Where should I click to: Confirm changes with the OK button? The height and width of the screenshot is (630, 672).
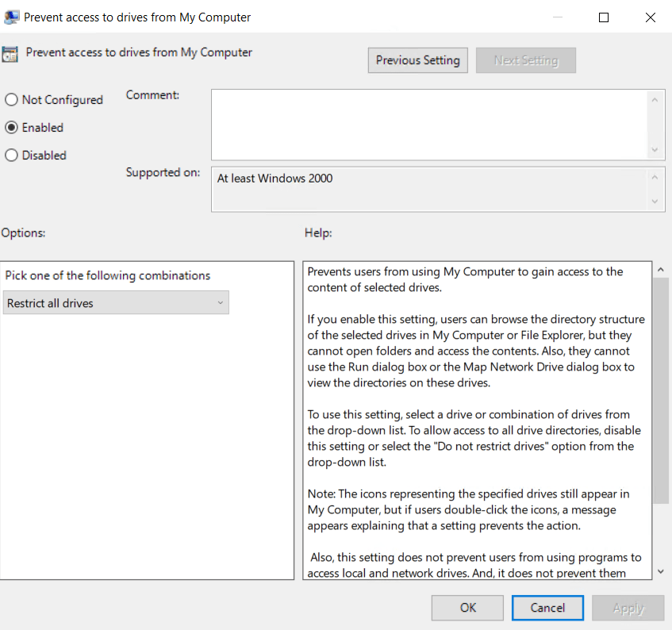click(x=467, y=608)
